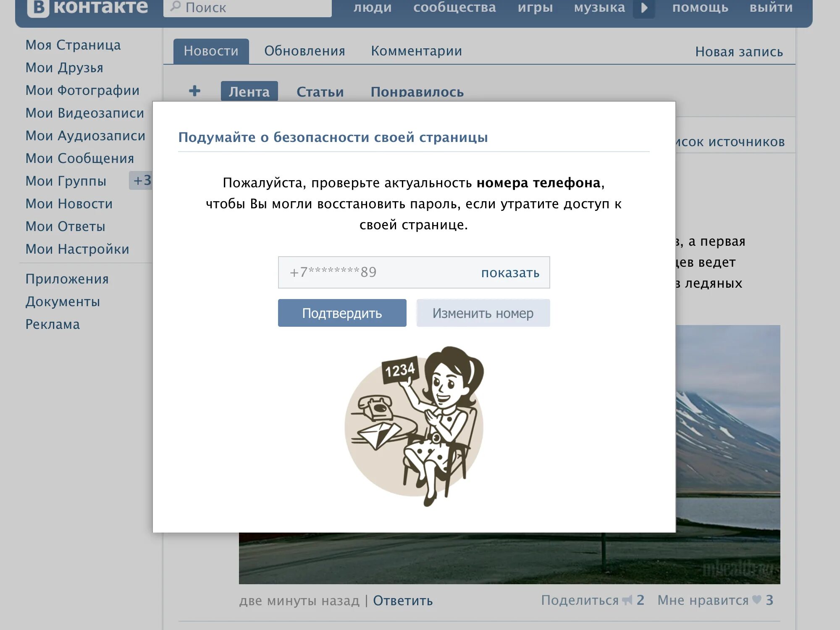Click the girl with phone illustration
The height and width of the screenshot is (630, 840).
[414, 425]
